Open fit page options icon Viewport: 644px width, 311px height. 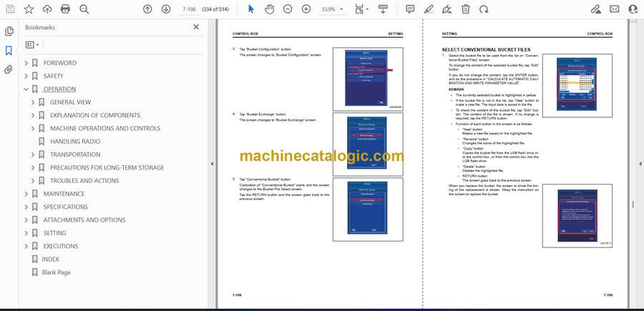(361, 9)
